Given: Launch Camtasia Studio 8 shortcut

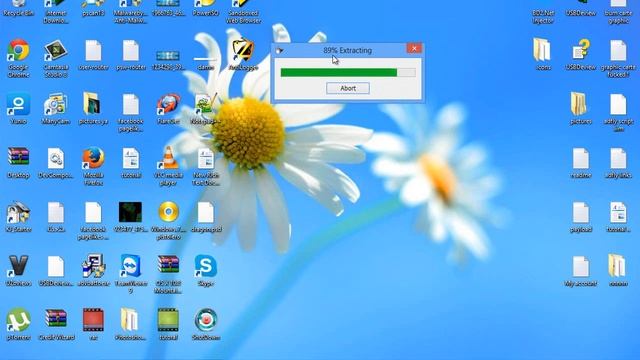Looking at the screenshot, I should pyautogui.click(x=56, y=58).
